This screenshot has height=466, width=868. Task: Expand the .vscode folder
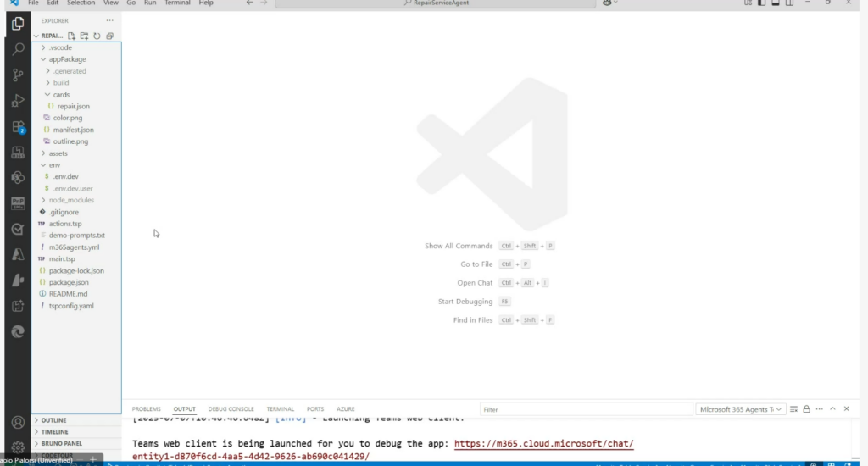(60, 47)
